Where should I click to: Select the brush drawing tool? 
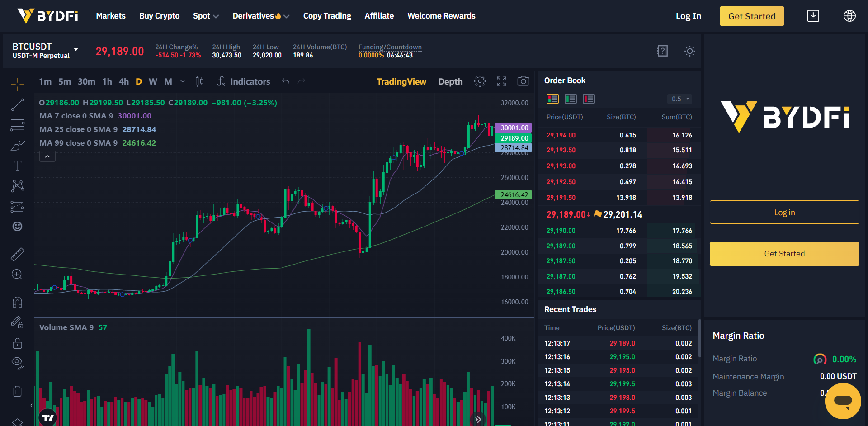18,146
